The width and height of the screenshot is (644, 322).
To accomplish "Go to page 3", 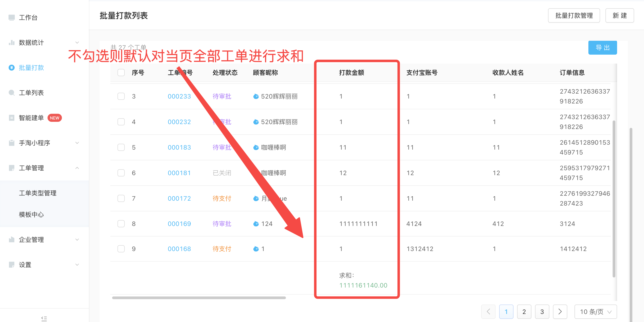I will tap(542, 311).
